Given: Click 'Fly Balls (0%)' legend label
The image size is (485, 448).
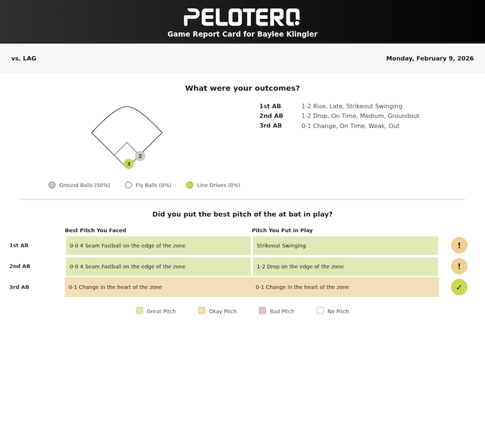Looking at the screenshot, I should 153,185.
